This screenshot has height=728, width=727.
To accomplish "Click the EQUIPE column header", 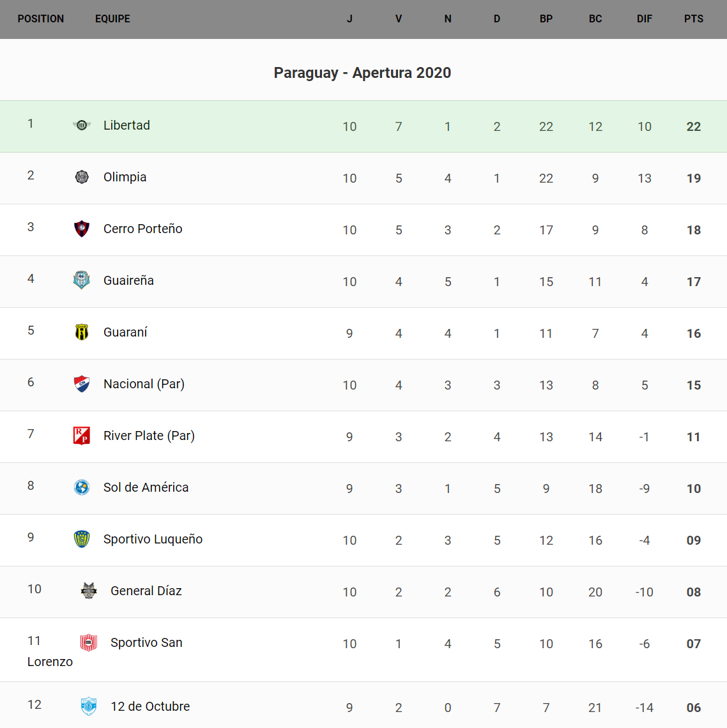I will pyautogui.click(x=112, y=19).
